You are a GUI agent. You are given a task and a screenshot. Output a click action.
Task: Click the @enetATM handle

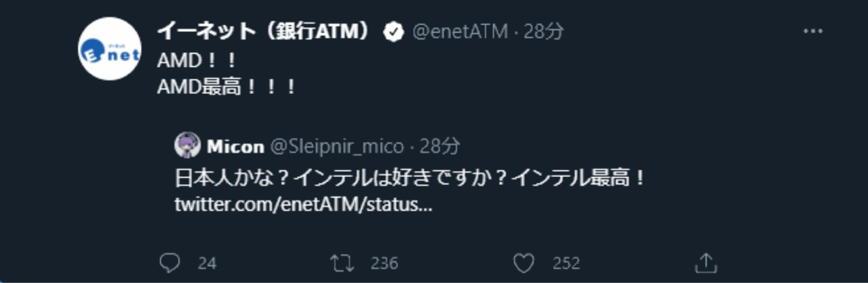(x=460, y=32)
